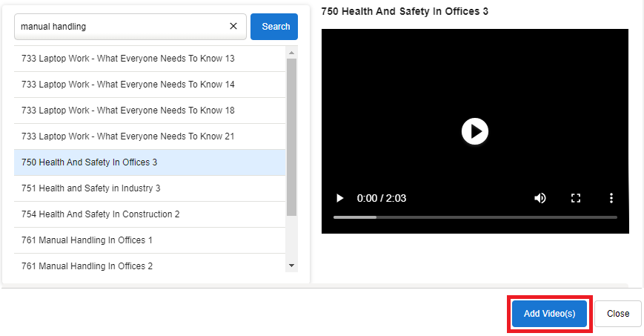The width and height of the screenshot is (644, 336).
Task: Mute the video with the speaker icon
Action: 540,198
